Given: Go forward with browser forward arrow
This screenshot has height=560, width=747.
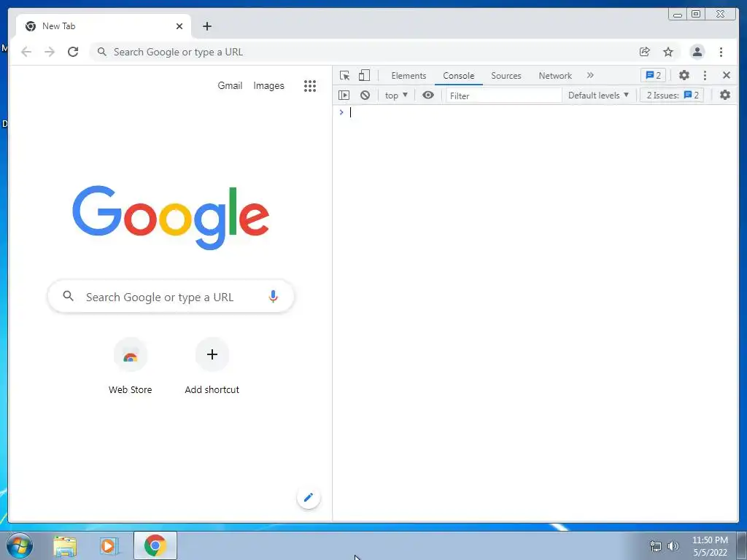Looking at the screenshot, I should [x=50, y=52].
